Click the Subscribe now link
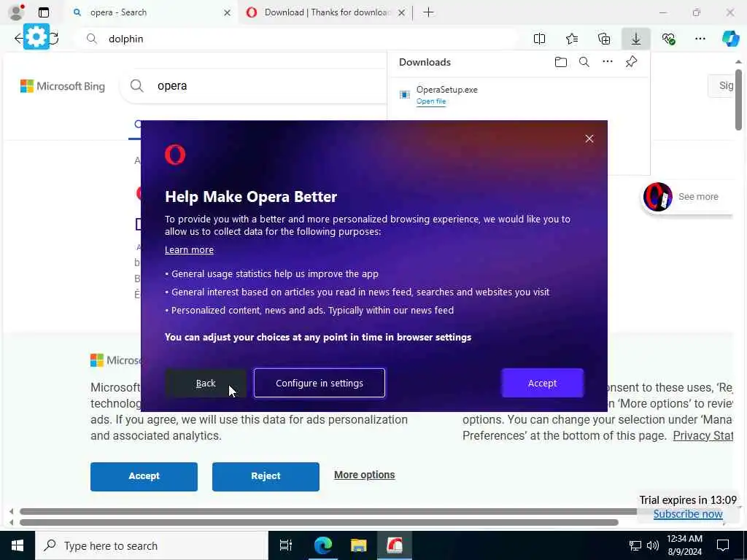Viewport: 747px width, 560px height. pyautogui.click(x=687, y=514)
